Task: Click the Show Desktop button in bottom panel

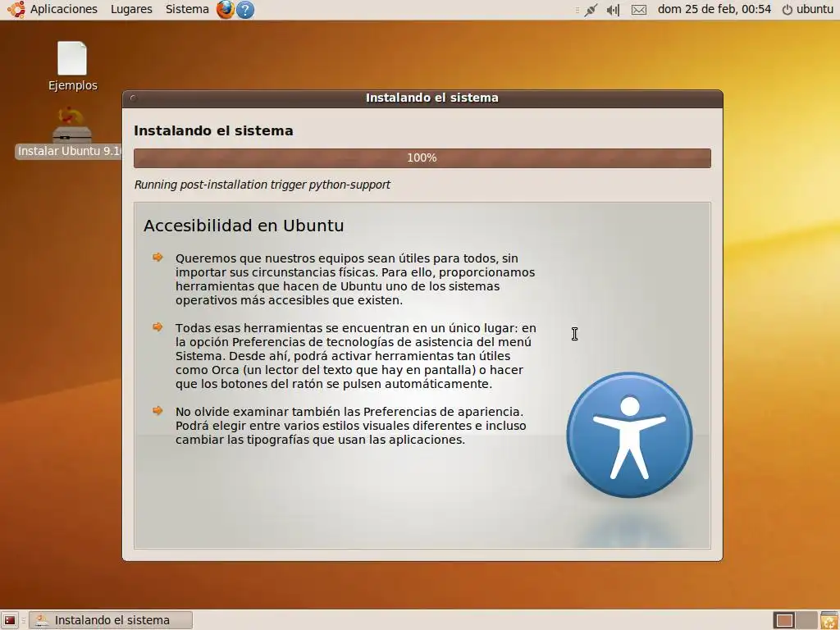Action: point(10,620)
